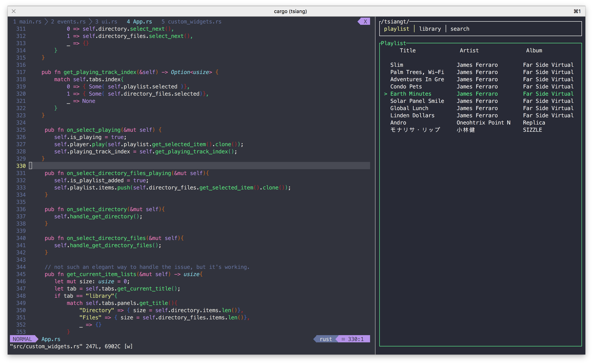The height and width of the screenshot is (364, 593).
Task: Select the playlist tab in tsiangt
Action: pyautogui.click(x=396, y=29)
